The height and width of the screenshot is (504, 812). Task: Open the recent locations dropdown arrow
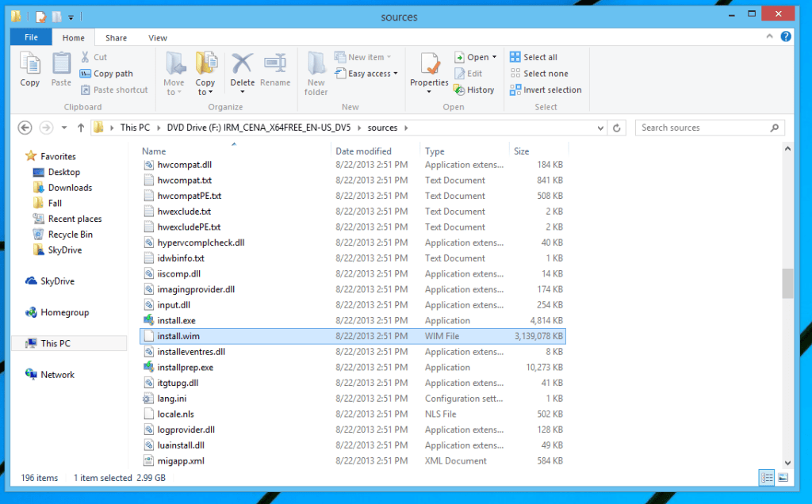[x=64, y=128]
